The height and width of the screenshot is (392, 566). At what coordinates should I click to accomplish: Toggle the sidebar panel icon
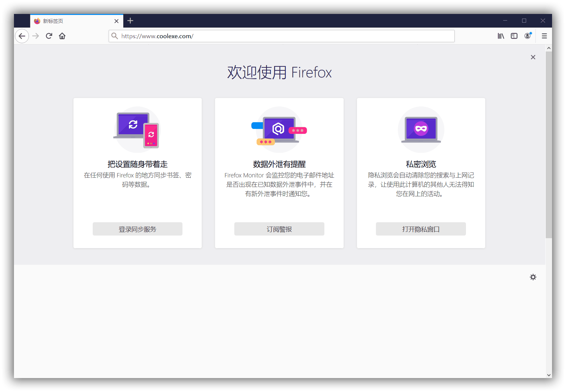(x=514, y=36)
